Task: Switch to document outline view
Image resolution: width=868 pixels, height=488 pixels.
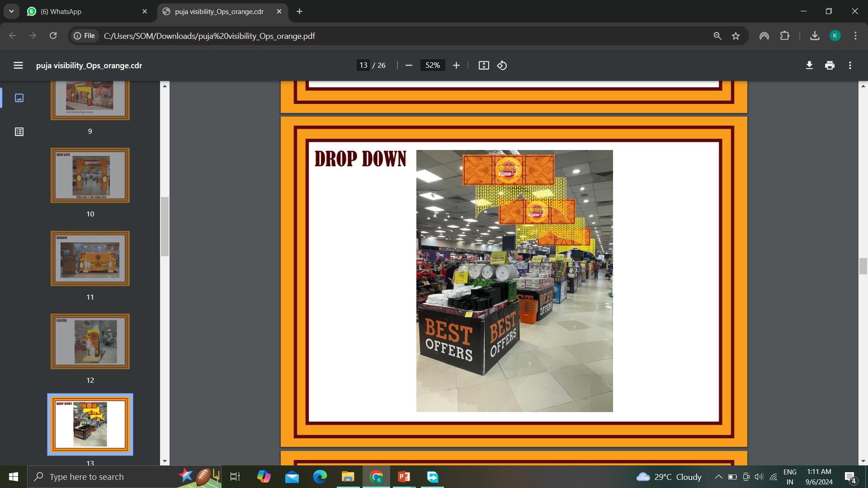Action: pyautogui.click(x=19, y=132)
